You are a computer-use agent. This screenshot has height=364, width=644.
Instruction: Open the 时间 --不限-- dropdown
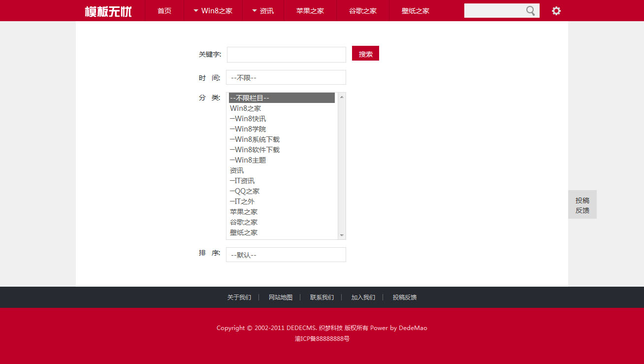pos(286,77)
